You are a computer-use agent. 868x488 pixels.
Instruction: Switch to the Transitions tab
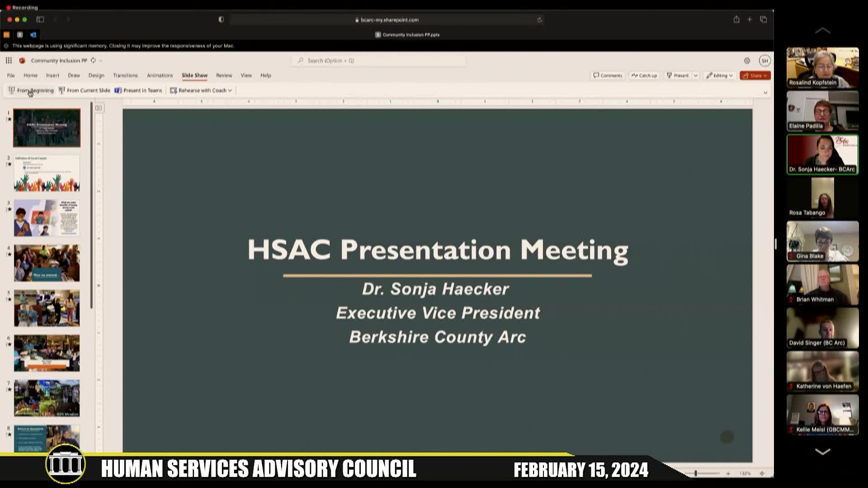[125, 75]
